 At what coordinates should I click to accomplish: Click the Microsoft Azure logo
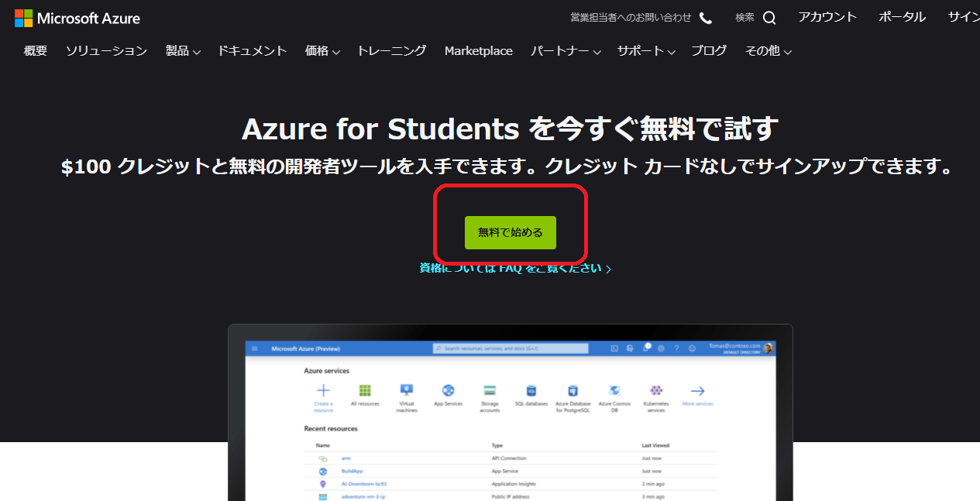pyautogui.click(x=77, y=18)
